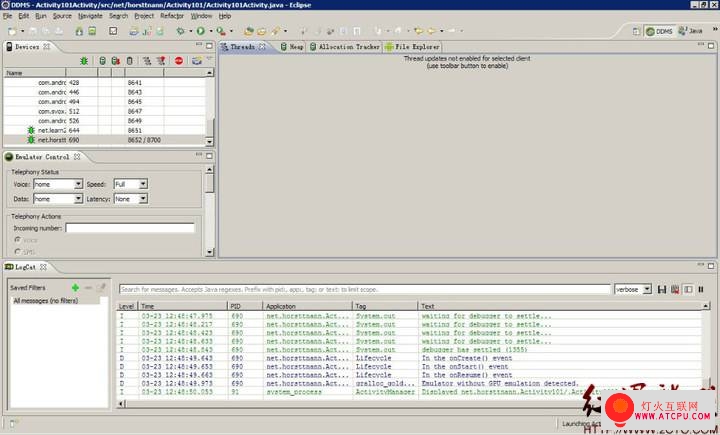
Task: Select the net.learn2 process row 644
Action: point(105,130)
